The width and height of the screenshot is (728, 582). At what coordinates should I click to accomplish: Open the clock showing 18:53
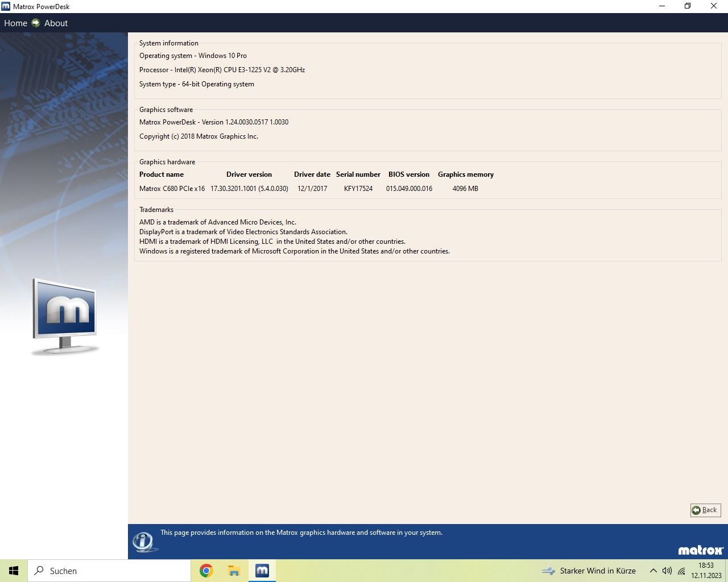tap(706, 571)
